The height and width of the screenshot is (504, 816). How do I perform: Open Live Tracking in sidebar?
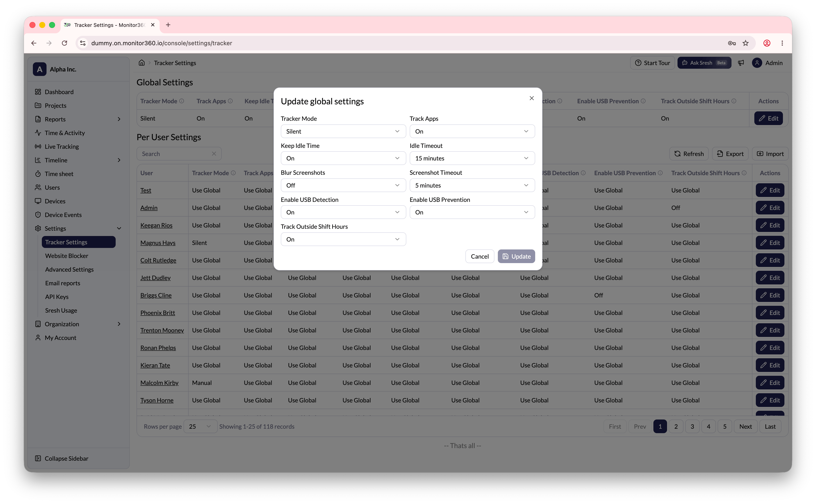[62, 146]
